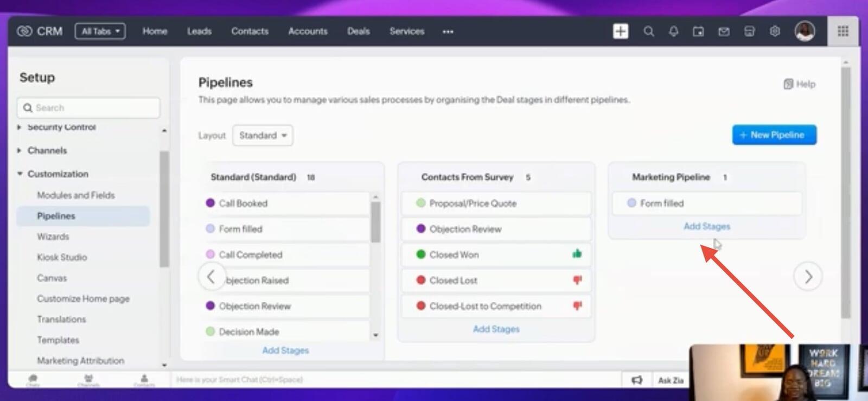Click the user profile avatar
Screen dimensions: 868x401
(805, 31)
